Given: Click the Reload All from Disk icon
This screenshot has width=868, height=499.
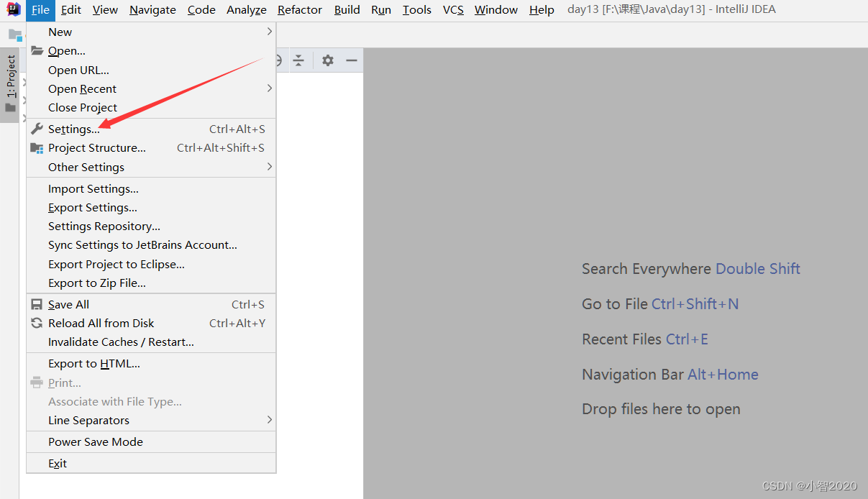Looking at the screenshot, I should [37, 323].
